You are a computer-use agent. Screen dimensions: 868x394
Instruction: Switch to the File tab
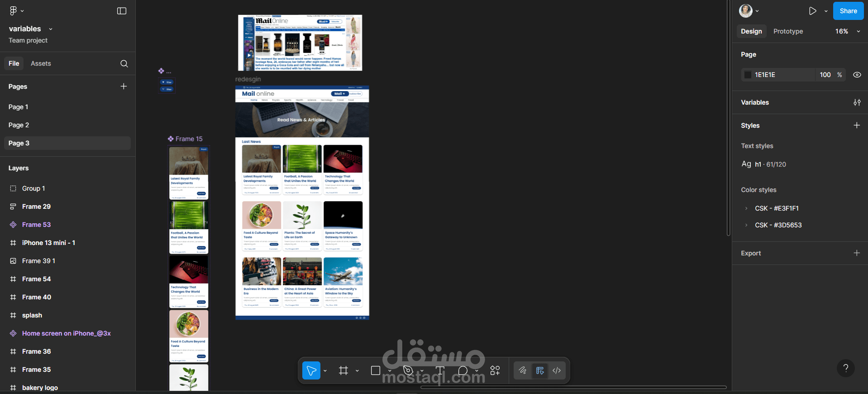pyautogui.click(x=14, y=63)
